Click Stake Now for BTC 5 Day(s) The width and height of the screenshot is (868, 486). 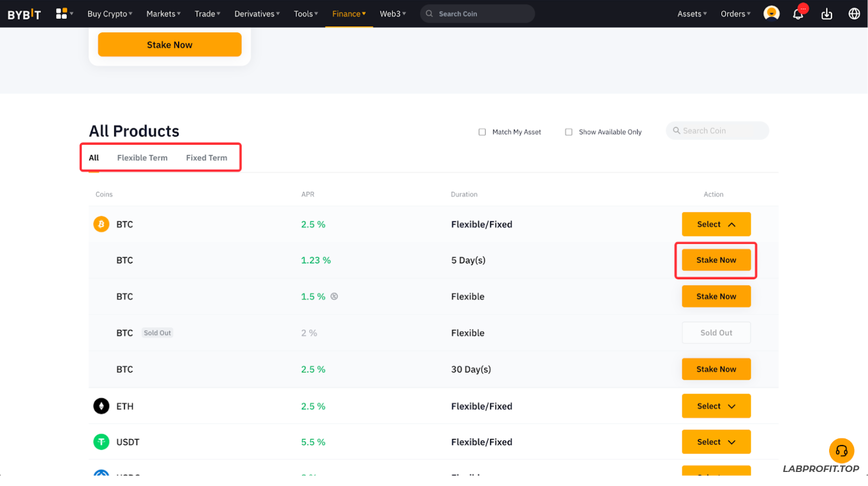click(x=716, y=260)
